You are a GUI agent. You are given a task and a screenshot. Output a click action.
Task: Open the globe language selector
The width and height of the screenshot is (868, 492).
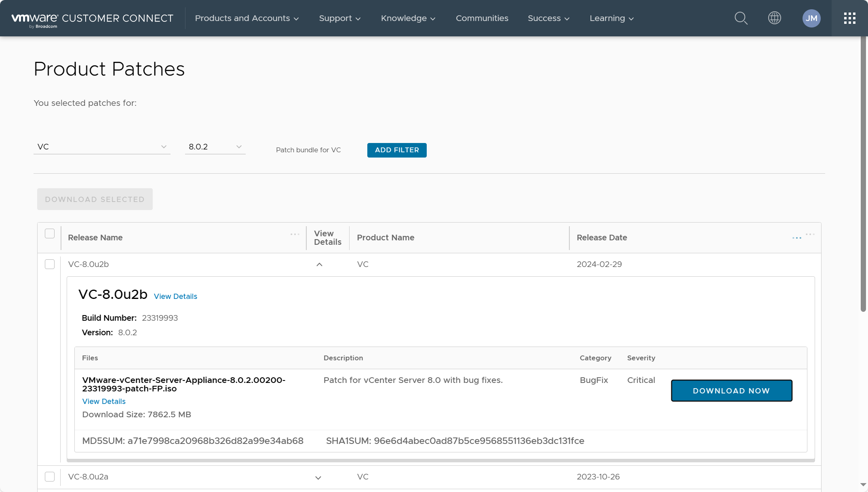coord(774,18)
